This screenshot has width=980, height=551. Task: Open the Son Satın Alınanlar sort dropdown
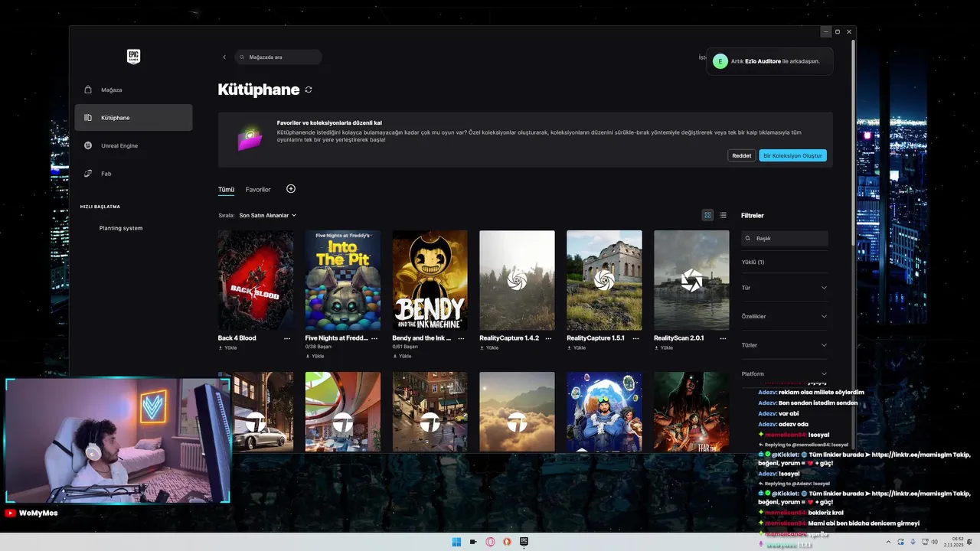pyautogui.click(x=267, y=216)
